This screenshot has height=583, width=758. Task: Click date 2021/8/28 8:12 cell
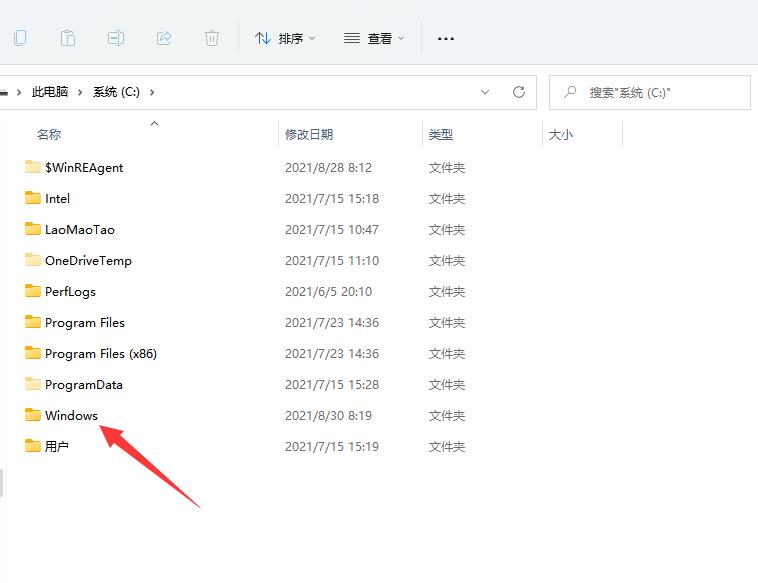[328, 168]
